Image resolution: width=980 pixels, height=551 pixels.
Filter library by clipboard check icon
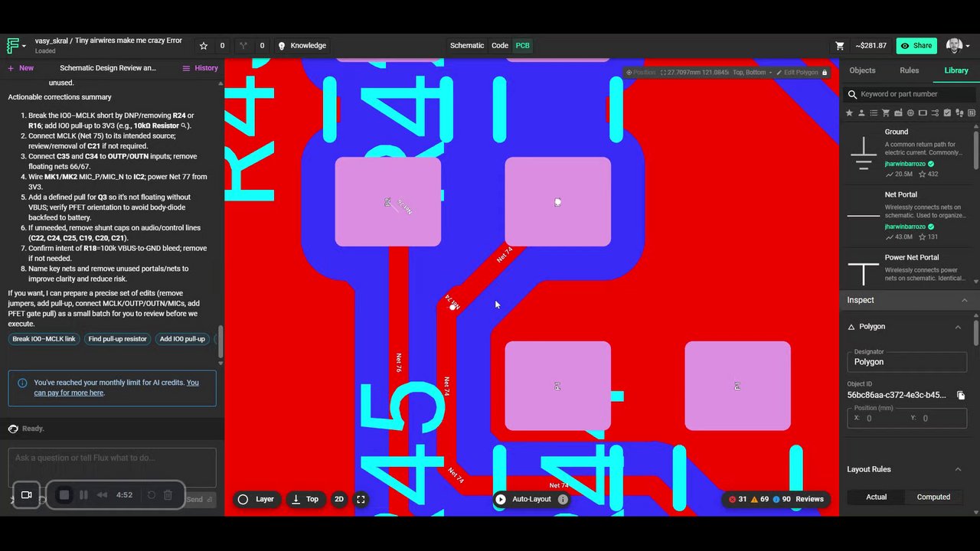947,113
